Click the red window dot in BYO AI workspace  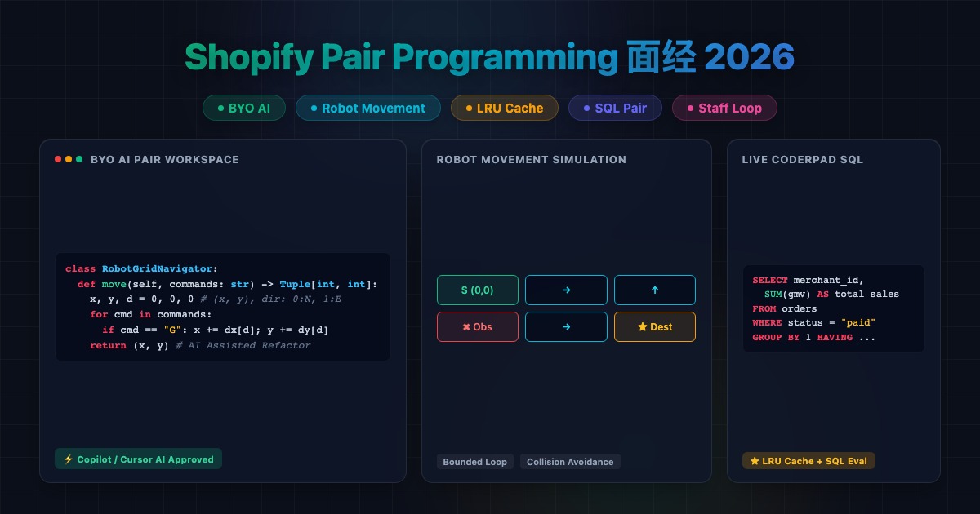coord(58,159)
